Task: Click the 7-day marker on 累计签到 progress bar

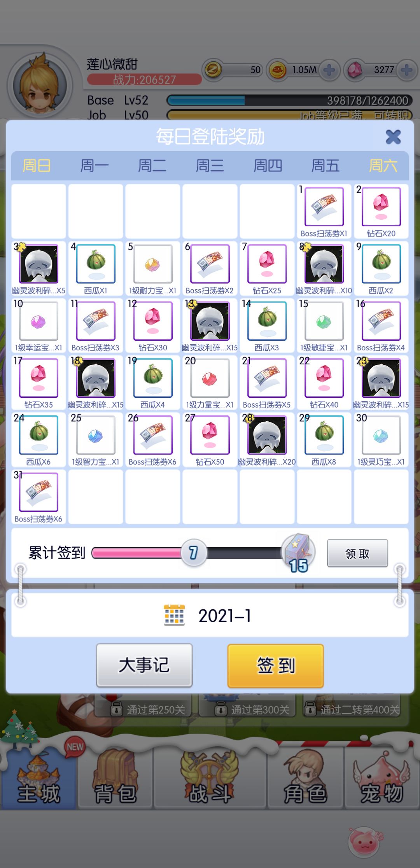Action: (x=194, y=553)
